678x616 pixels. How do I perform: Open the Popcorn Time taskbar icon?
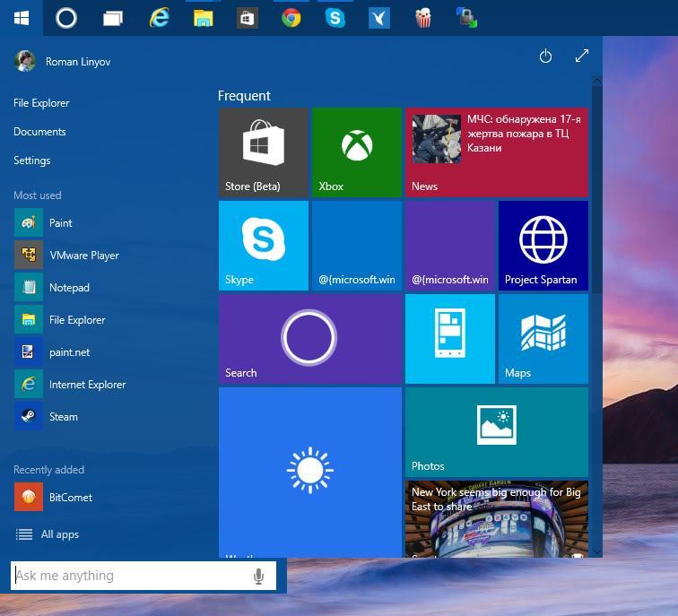(x=423, y=18)
